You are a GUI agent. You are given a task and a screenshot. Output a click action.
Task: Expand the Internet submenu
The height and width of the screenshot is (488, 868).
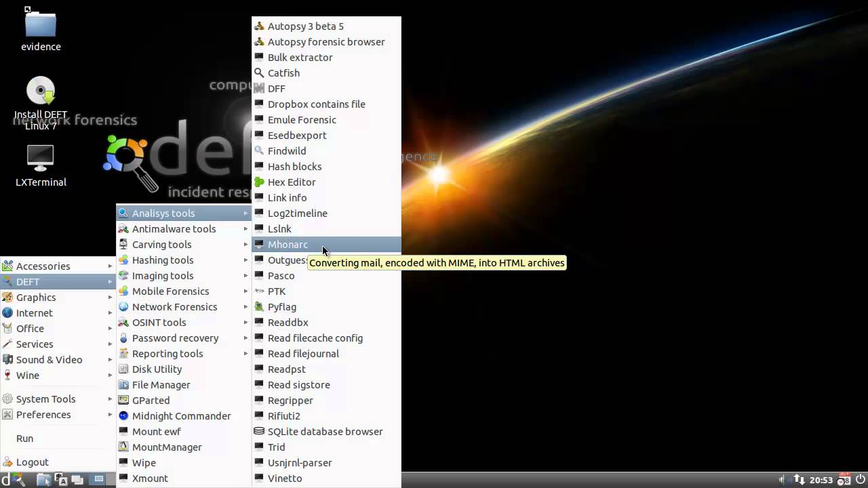58,313
